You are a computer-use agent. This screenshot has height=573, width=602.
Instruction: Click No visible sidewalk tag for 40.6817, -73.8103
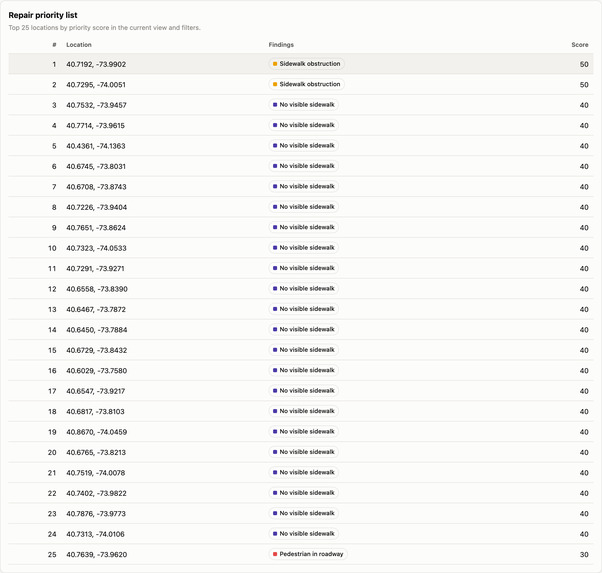(303, 411)
